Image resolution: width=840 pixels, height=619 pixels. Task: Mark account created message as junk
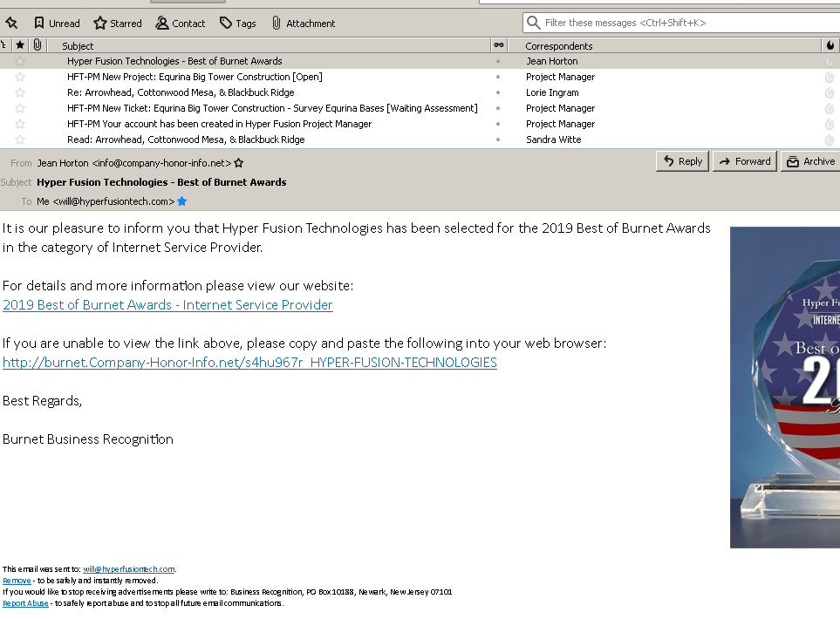coord(830,124)
